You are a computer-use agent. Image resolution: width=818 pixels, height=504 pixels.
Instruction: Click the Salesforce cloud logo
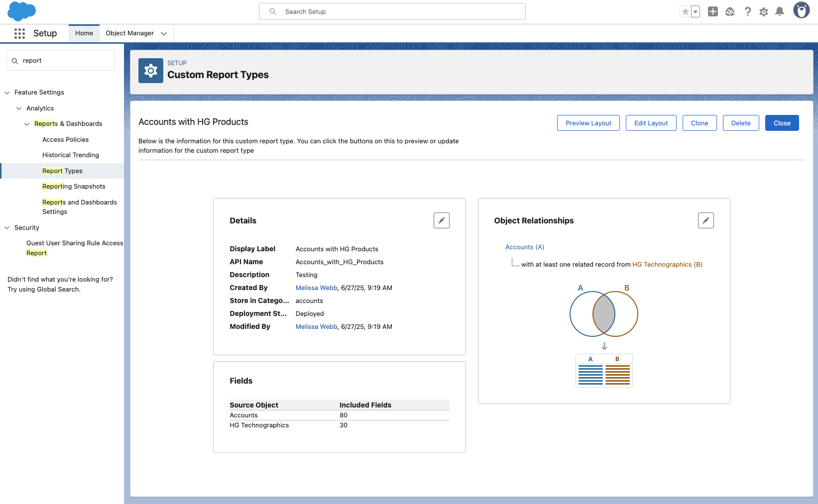[21, 11]
